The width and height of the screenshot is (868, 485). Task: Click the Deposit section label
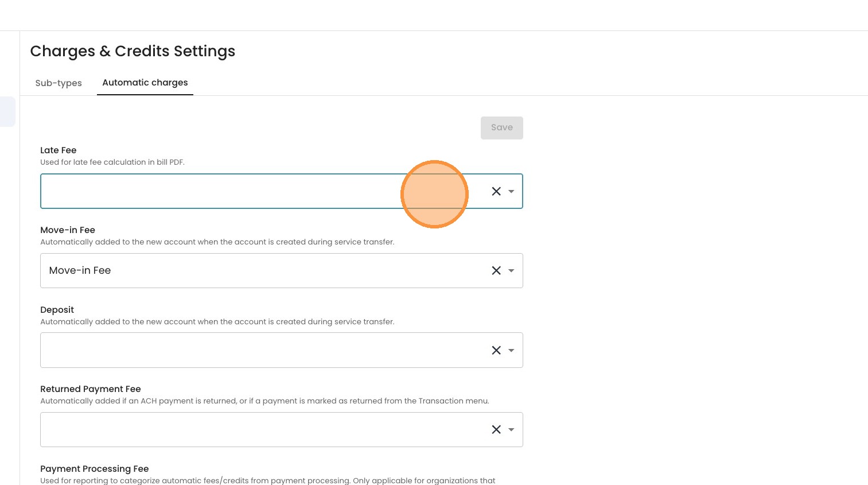point(57,310)
